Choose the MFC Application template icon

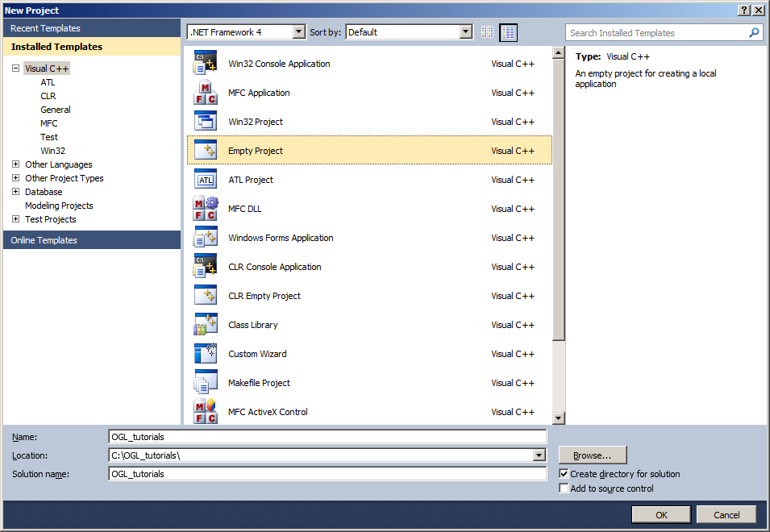point(206,93)
